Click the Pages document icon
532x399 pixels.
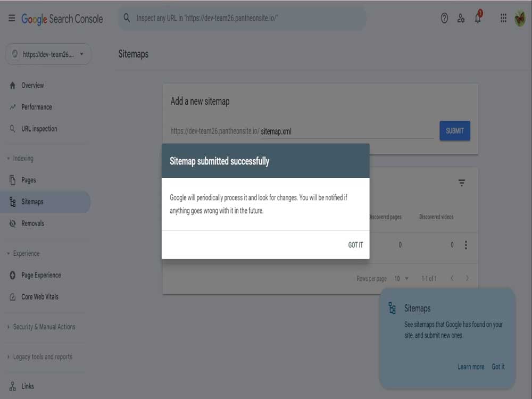(x=13, y=180)
